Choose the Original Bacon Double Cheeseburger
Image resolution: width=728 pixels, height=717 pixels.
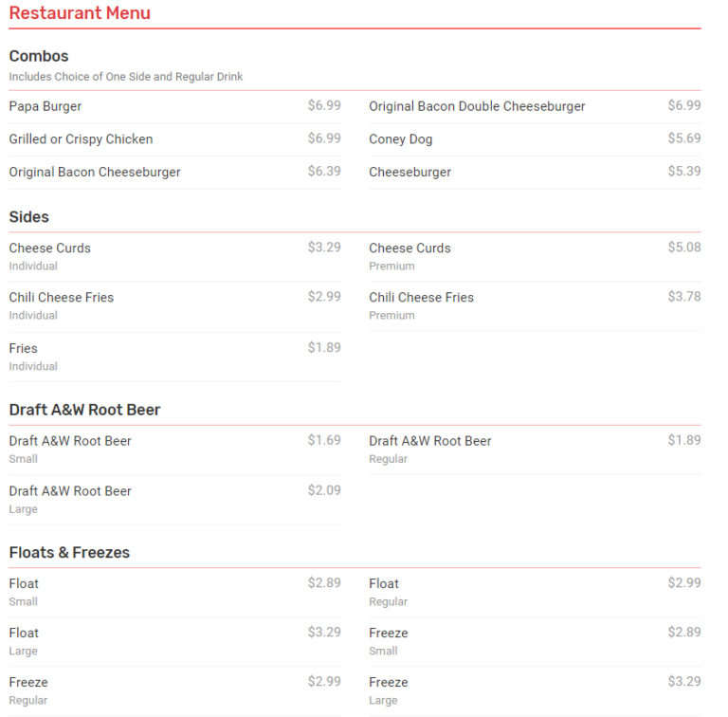click(477, 106)
